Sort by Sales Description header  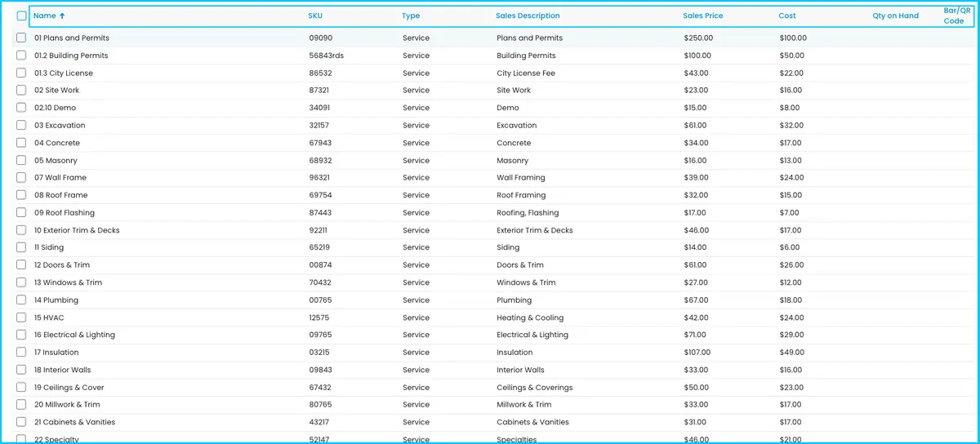528,16
